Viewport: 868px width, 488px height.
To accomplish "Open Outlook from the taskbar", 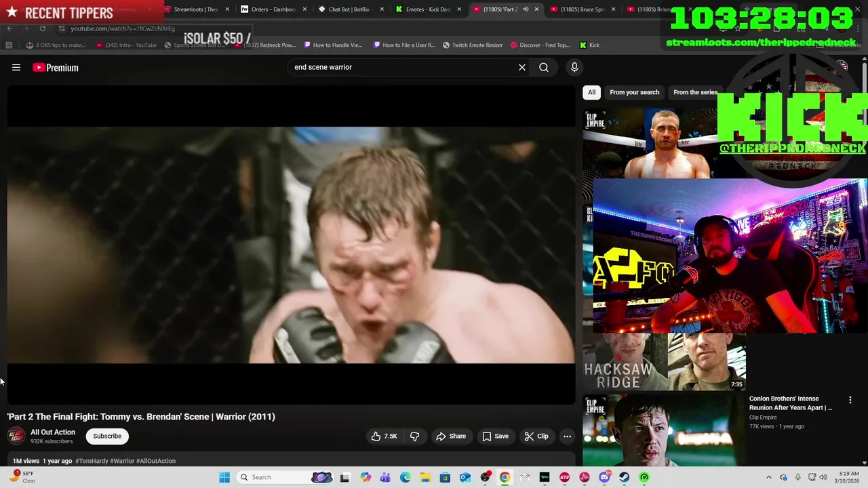I will click(x=465, y=477).
